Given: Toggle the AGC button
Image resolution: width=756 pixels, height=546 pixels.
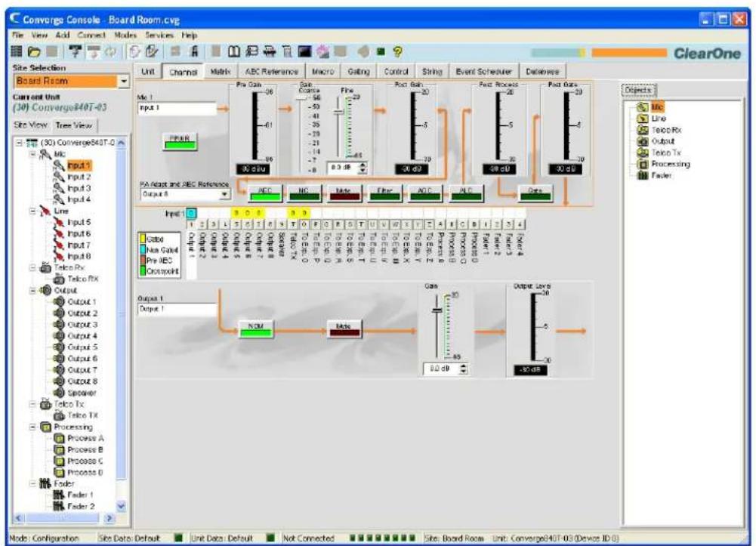Looking at the screenshot, I should pos(424,193).
